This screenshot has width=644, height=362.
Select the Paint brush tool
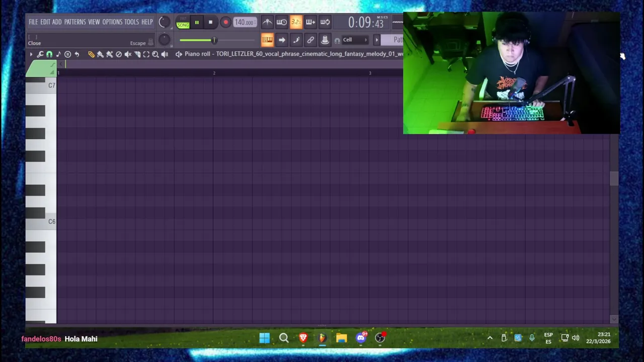pos(100,54)
